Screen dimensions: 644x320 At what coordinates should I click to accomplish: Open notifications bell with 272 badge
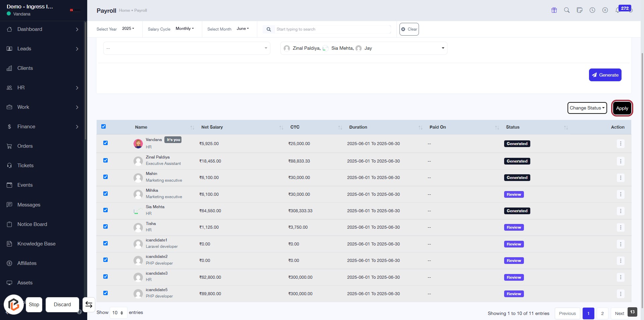tap(618, 10)
